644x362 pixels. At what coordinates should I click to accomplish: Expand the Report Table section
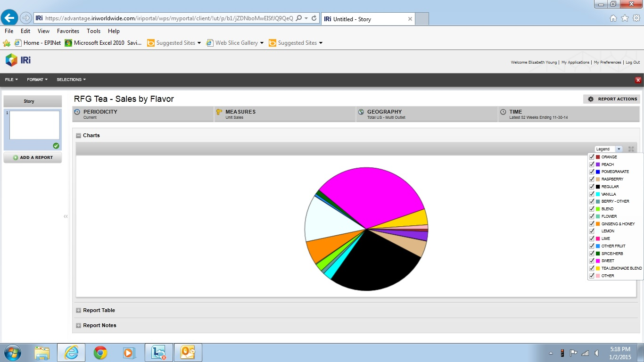(78, 311)
